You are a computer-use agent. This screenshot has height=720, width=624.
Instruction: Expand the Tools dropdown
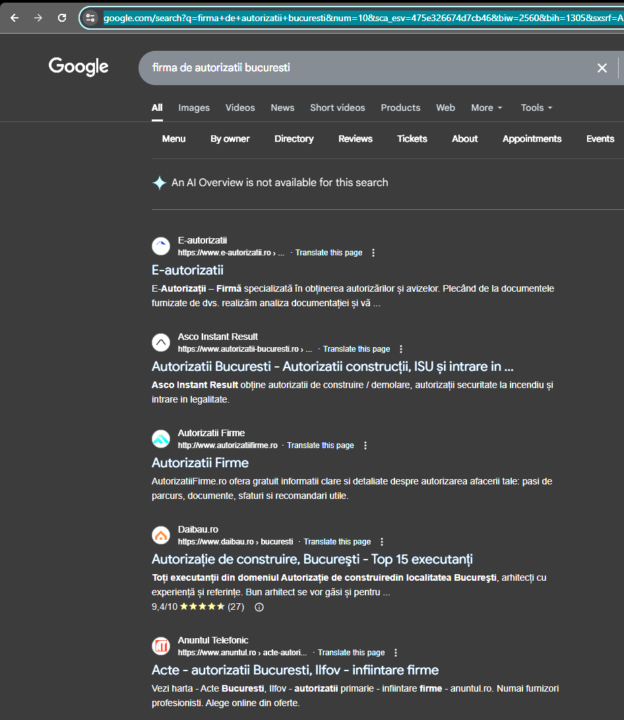pyautogui.click(x=536, y=108)
